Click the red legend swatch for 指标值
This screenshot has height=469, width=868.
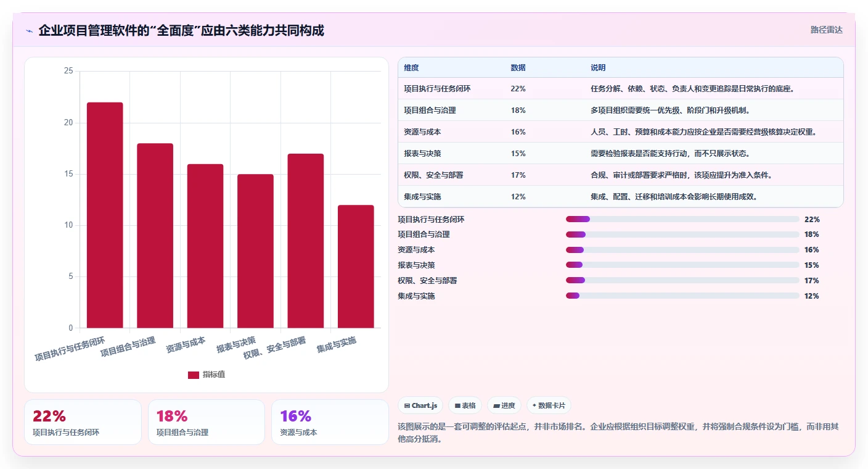[194, 375]
